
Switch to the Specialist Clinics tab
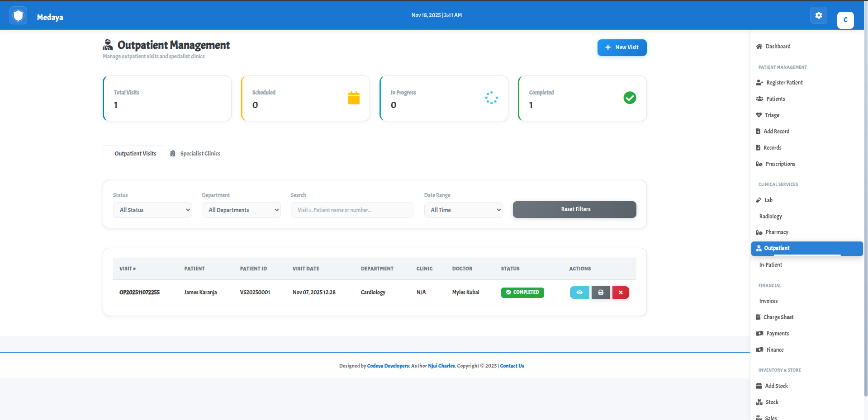[195, 154]
